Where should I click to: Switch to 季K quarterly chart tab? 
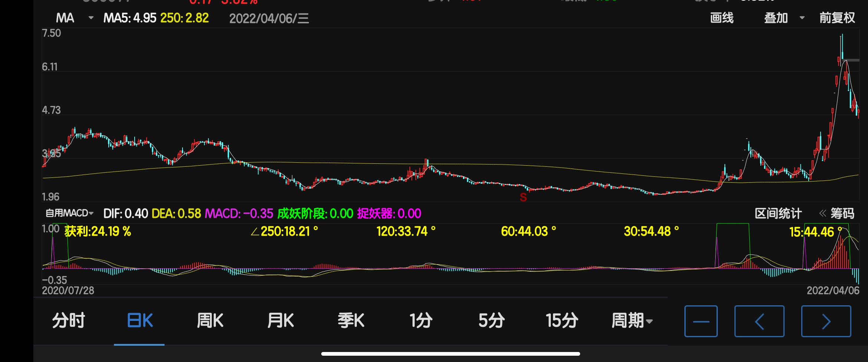(351, 321)
